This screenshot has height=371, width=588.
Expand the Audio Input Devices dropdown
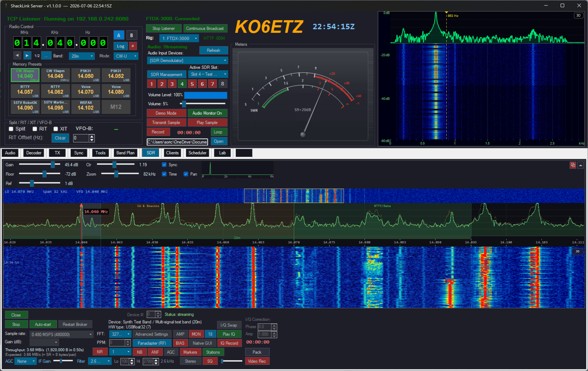click(x=187, y=60)
